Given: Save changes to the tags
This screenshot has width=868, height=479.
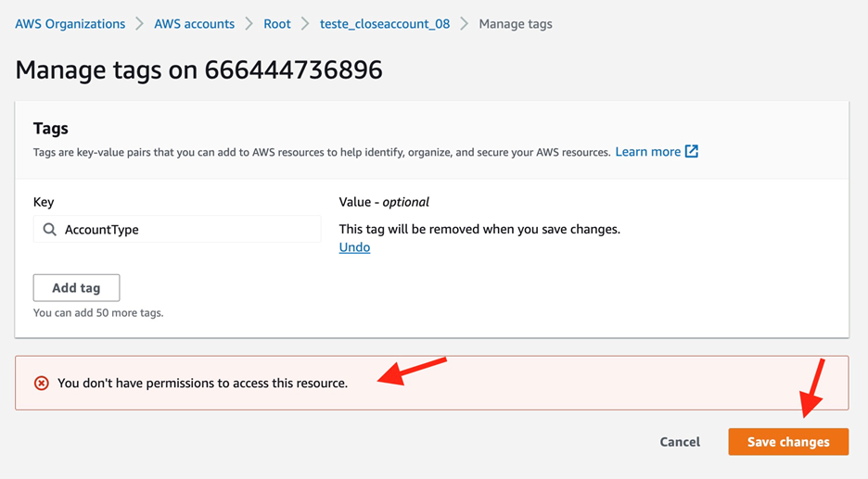Looking at the screenshot, I should point(788,441).
